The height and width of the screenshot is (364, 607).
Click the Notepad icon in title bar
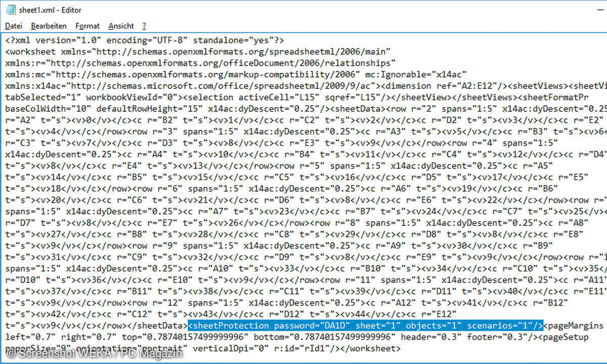click(10, 10)
